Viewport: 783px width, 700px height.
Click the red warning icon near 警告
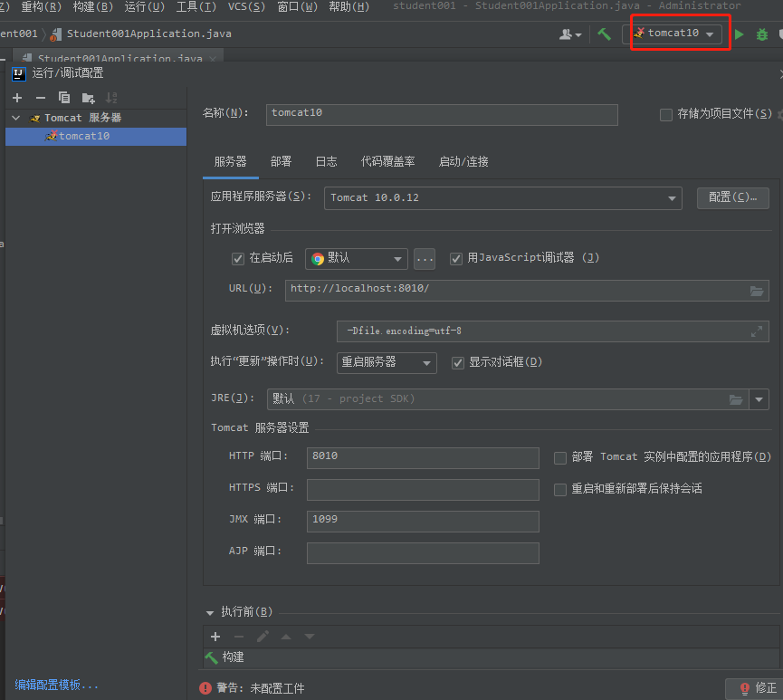[x=205, y=688]
